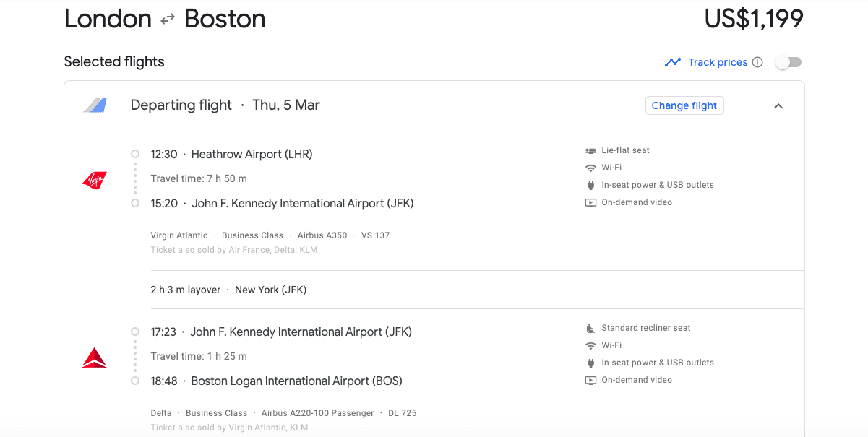The width and height of the screenshot is (868, 437).
Task: Click the Track prices trend line icon
Action: (673, 62)
